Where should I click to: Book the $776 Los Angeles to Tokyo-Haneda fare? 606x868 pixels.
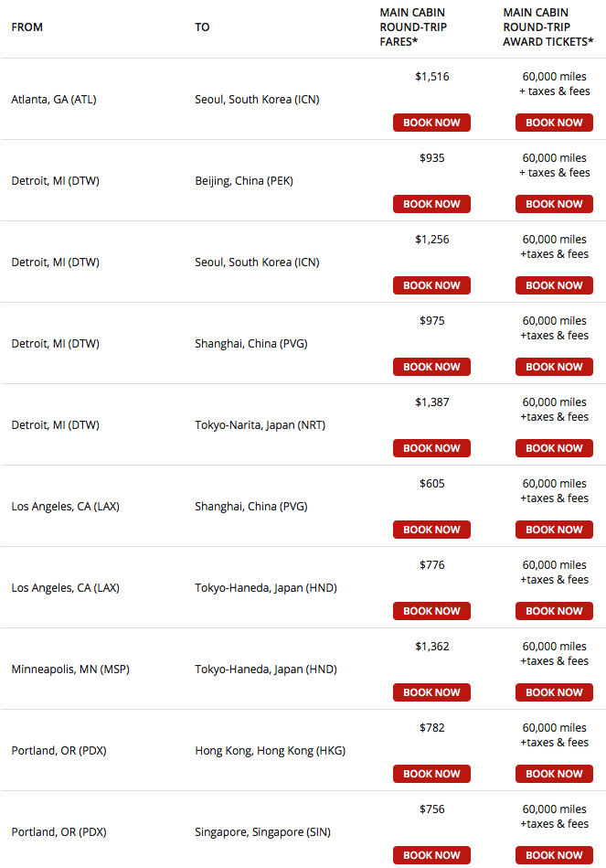coord(431,611)
